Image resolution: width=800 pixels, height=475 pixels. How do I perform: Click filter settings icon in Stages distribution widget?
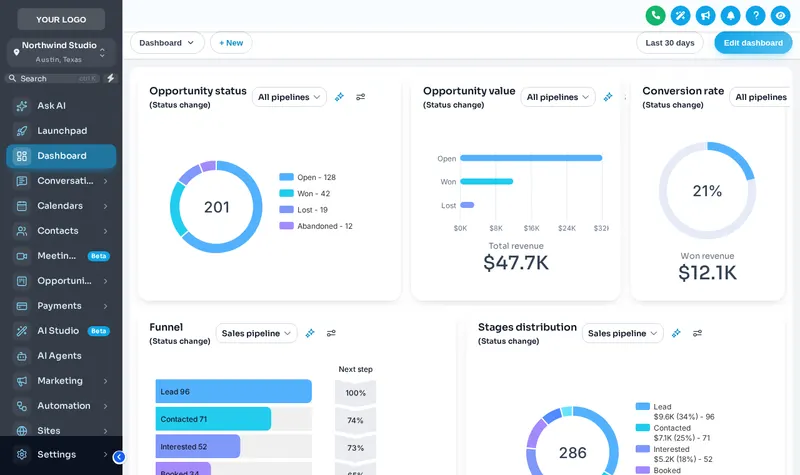point(697,333)
